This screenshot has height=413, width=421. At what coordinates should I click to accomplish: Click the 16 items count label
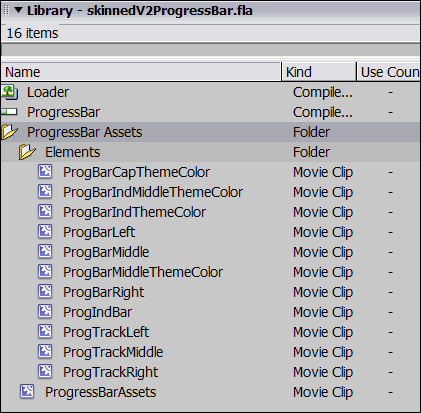[32, 33]
